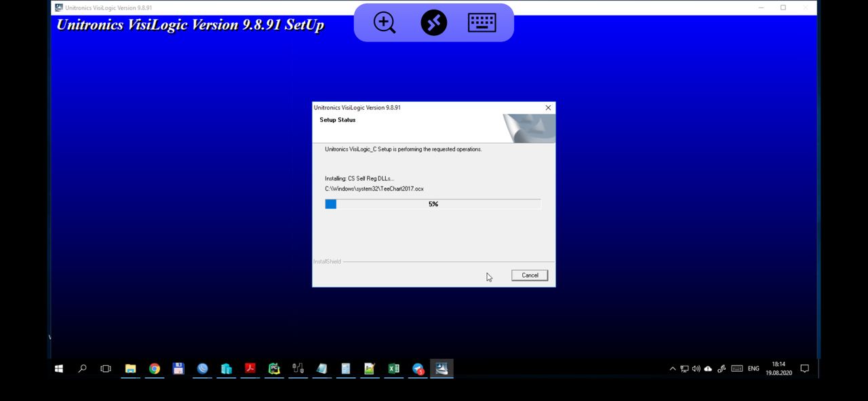Open the cable connector app in taskbar
Viewport: 868px width, 401px height.
298,368
